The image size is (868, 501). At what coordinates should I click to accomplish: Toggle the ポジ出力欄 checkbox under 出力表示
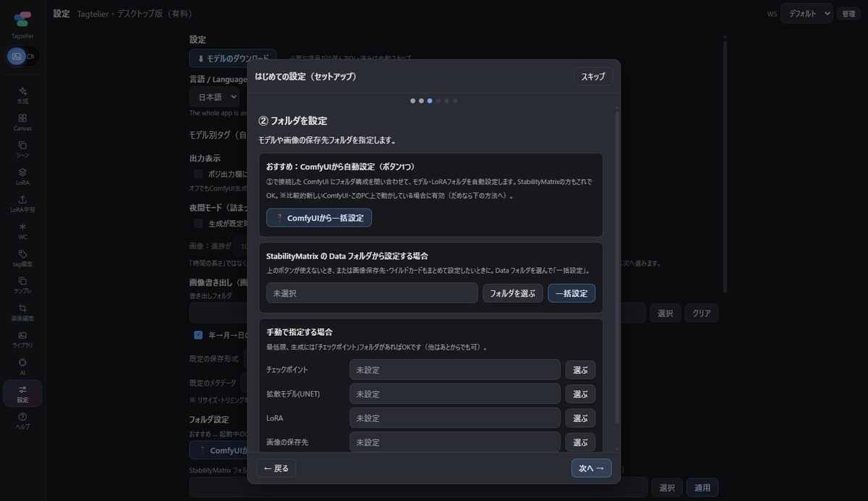(x=198, y=174)
